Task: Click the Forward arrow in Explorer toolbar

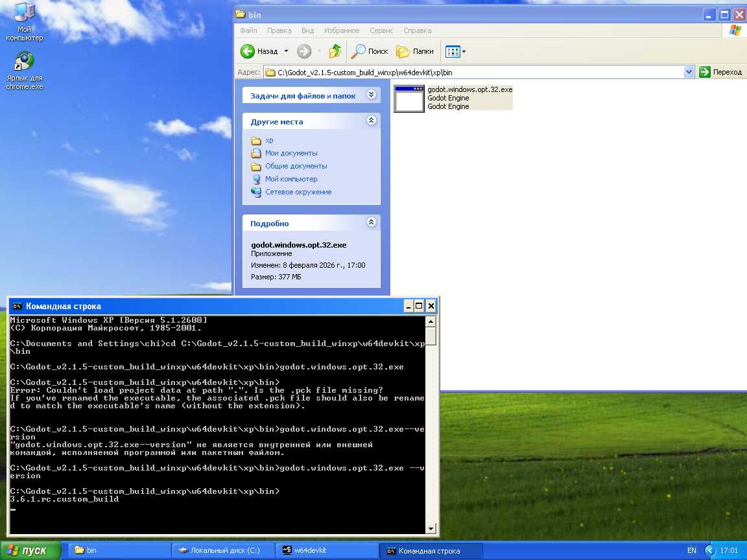Action: pos(304,51)
